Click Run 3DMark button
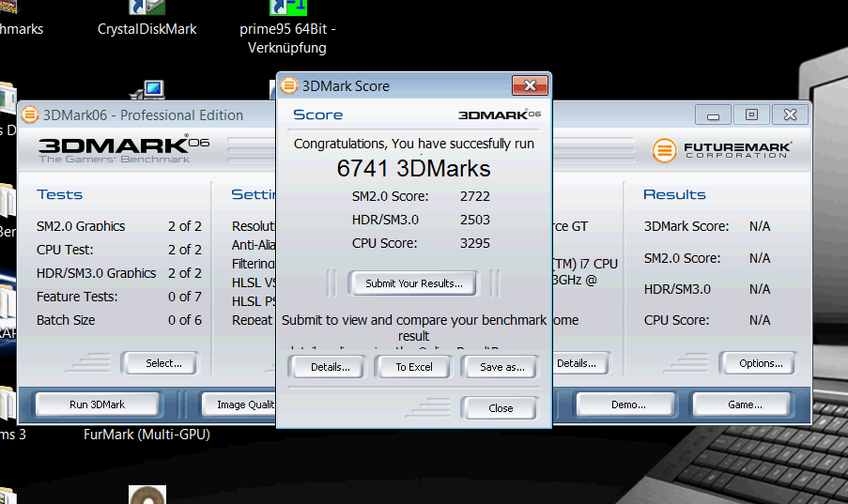 (x=98, y=405)
